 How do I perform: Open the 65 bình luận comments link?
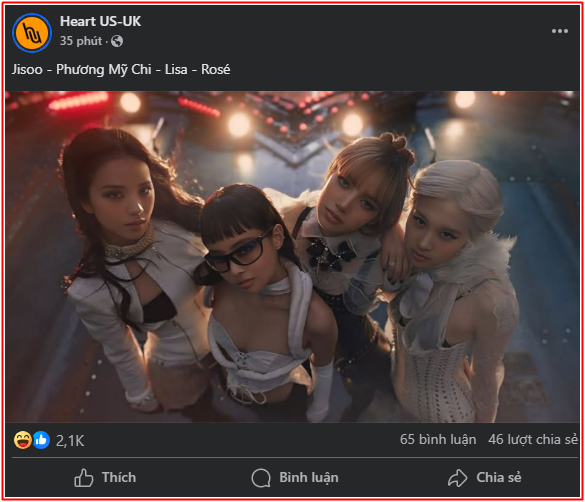(438, 440)
